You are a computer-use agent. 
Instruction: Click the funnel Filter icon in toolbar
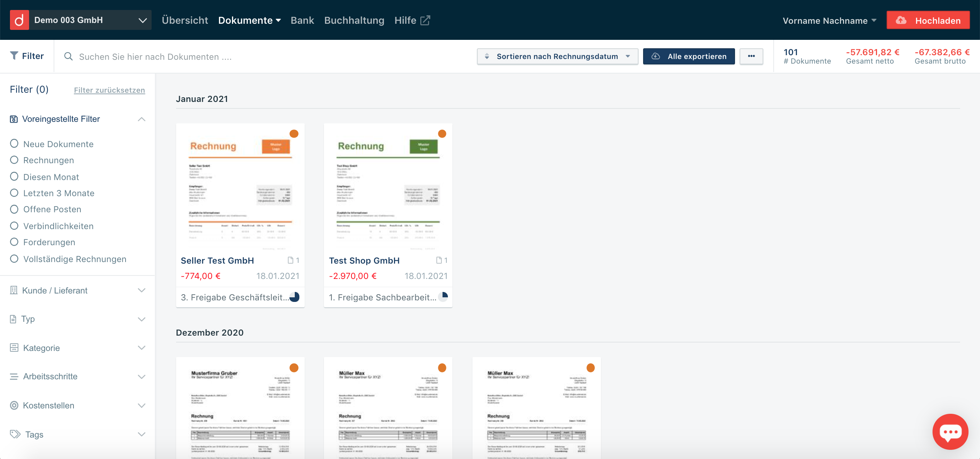point(14,56)
